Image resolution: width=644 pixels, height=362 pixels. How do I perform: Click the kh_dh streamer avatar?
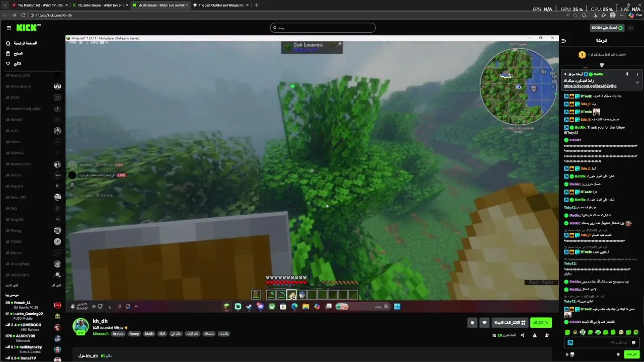[80, 326]
